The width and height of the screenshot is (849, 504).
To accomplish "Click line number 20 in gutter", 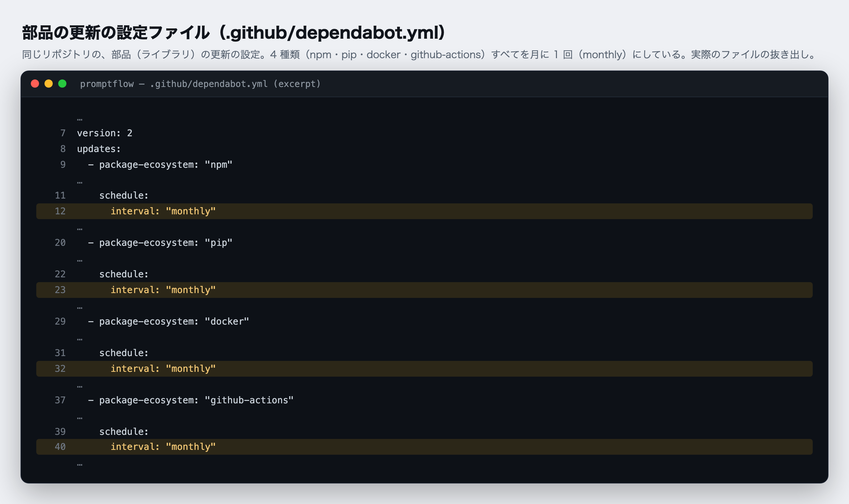I will tap(60, 243).
